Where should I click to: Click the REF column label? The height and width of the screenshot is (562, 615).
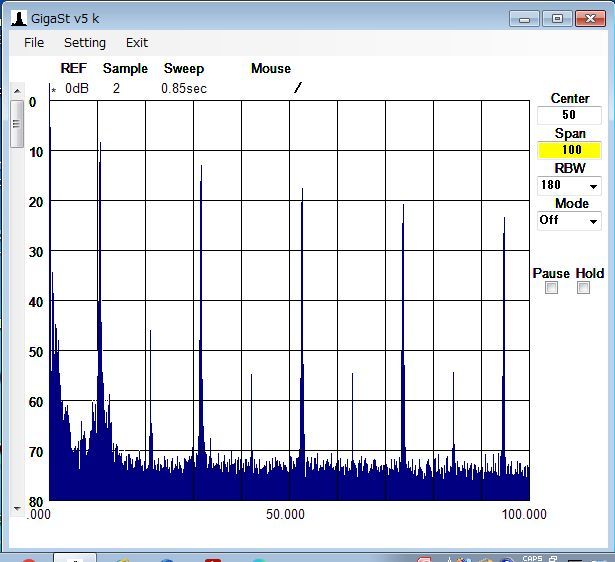click(74, 68)
